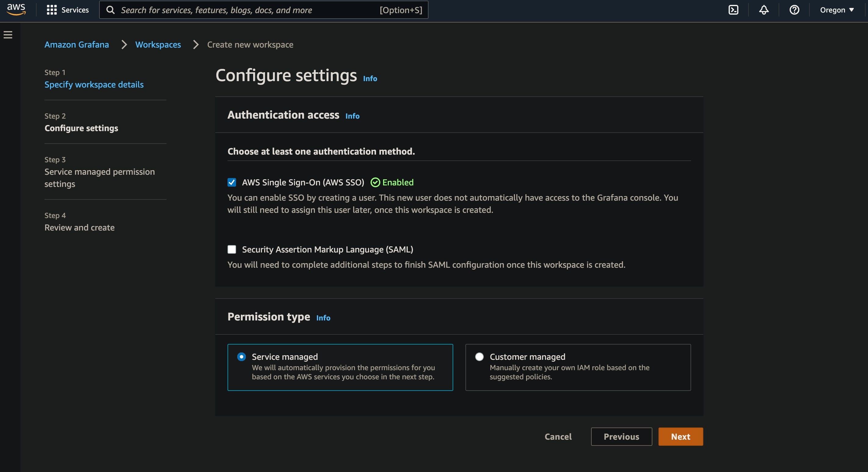Click the Previous button
This screenshot has height=472, width=868.
(621, 437)
